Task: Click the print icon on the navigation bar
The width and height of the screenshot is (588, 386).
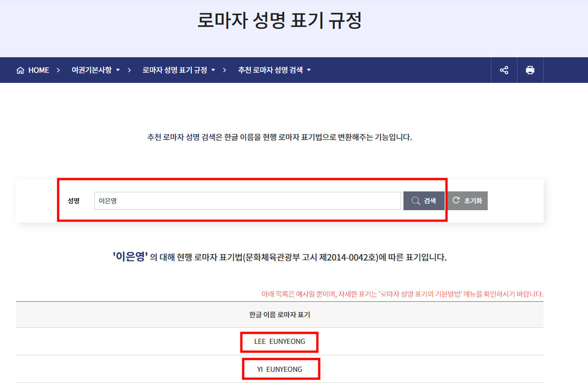Action: 530,70
